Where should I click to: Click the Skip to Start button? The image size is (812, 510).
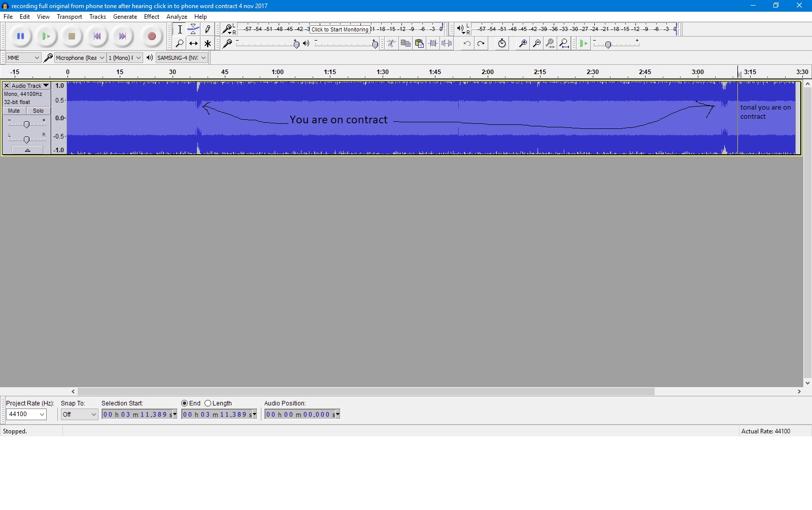(x=97, y=36)
